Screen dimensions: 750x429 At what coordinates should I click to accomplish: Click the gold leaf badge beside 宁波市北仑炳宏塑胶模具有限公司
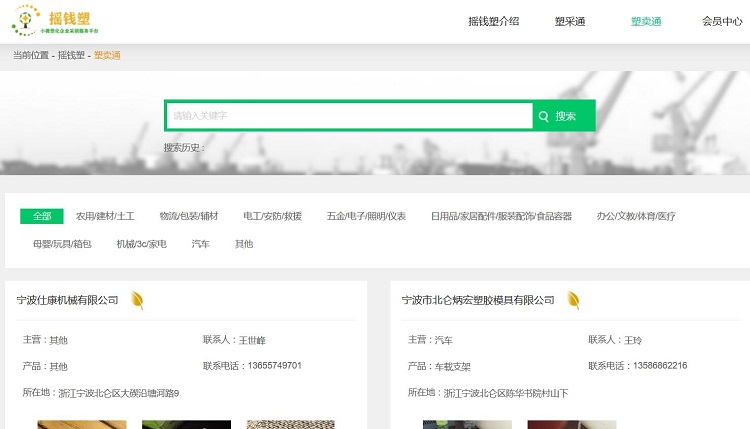coord(573,300)
